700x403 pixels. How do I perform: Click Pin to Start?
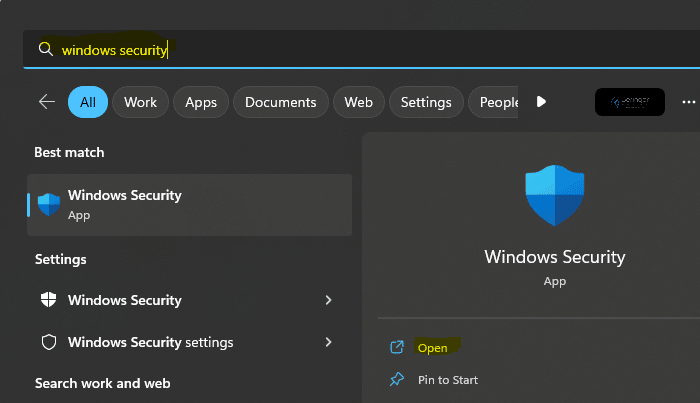[x=448, y=380]
